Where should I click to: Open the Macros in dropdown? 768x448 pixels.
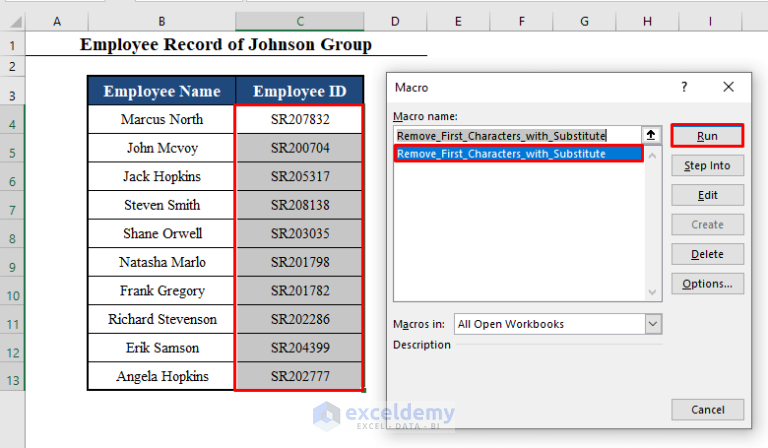tap(653, 324)
